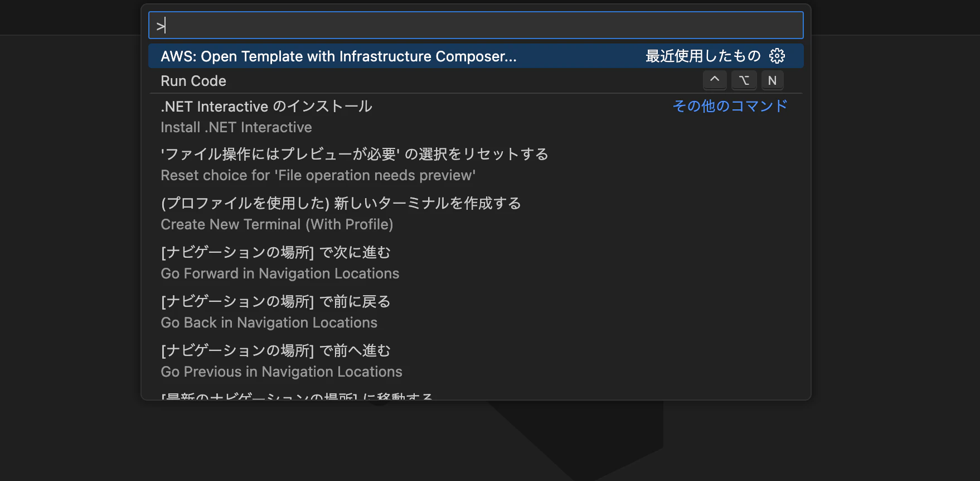
Task: Choose Go Back in Navigation Locations
Action: point(476,312)
